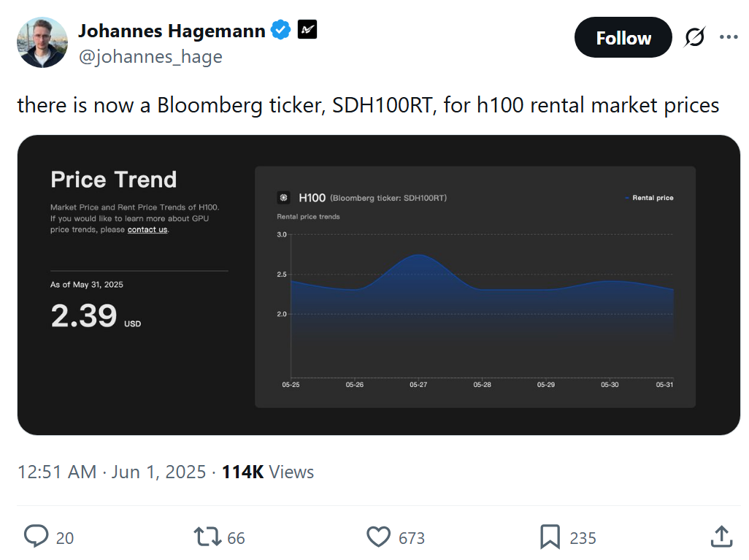Click the black affiliate badge icon

307,30
